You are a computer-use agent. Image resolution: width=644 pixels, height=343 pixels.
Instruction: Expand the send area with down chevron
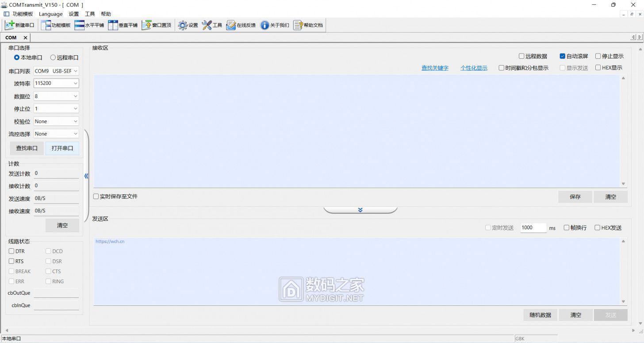pyautogui.click(x=360, y=210)
